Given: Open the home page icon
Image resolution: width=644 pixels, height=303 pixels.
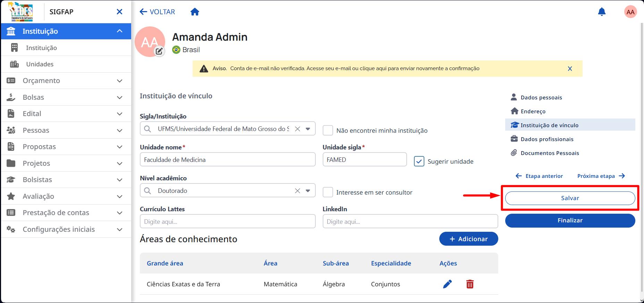Looking at the screenshot, I should tap(195, 12).
